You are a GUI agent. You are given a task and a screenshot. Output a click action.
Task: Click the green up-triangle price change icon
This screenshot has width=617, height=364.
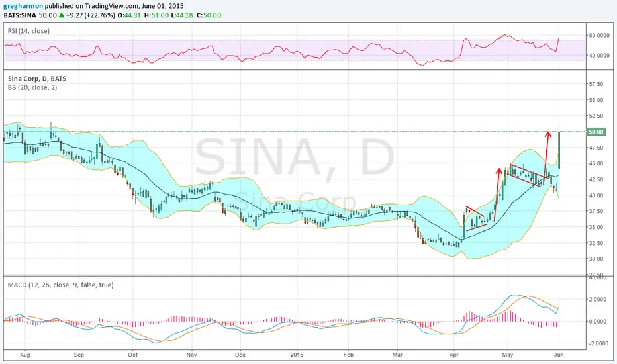(62, 15)
